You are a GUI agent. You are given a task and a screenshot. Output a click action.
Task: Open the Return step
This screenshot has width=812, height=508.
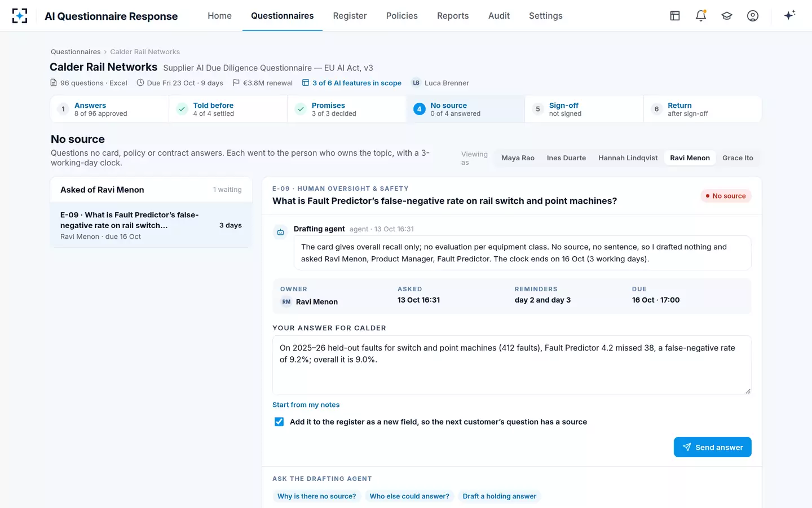click(x=703, y=109)
